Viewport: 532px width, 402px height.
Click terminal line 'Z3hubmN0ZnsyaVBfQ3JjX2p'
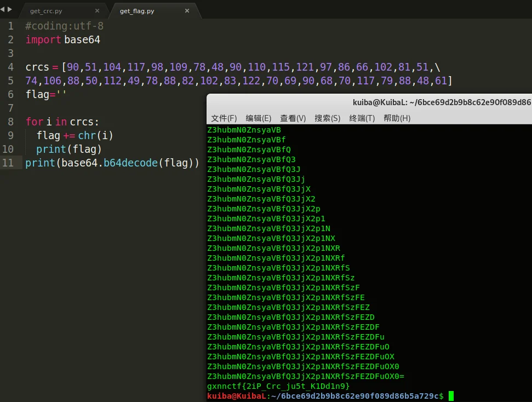pyautogui.click(x=264, y=209)
